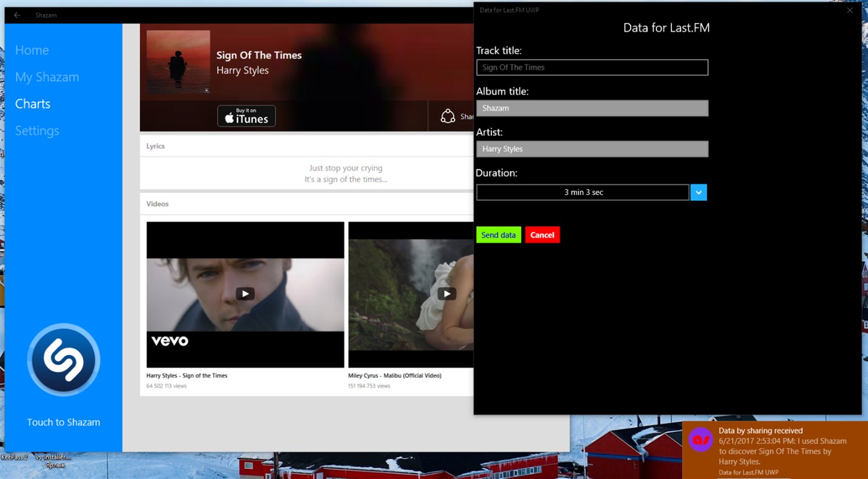Image resolution: width=868 pixels, height=479 pixels.
Task: Click the Share icon on the track banner
Action: tap(447, 116)
